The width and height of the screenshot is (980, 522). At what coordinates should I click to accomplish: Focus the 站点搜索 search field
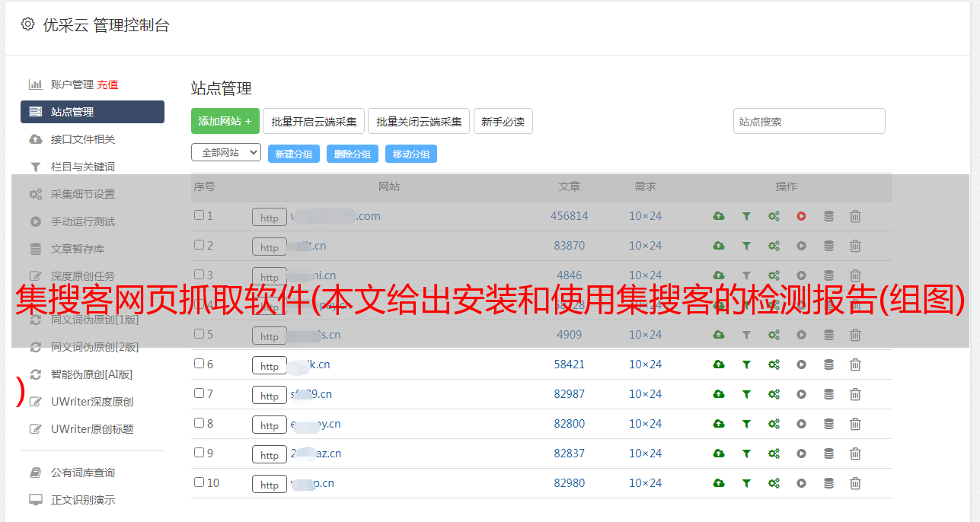tap(809, 121)
